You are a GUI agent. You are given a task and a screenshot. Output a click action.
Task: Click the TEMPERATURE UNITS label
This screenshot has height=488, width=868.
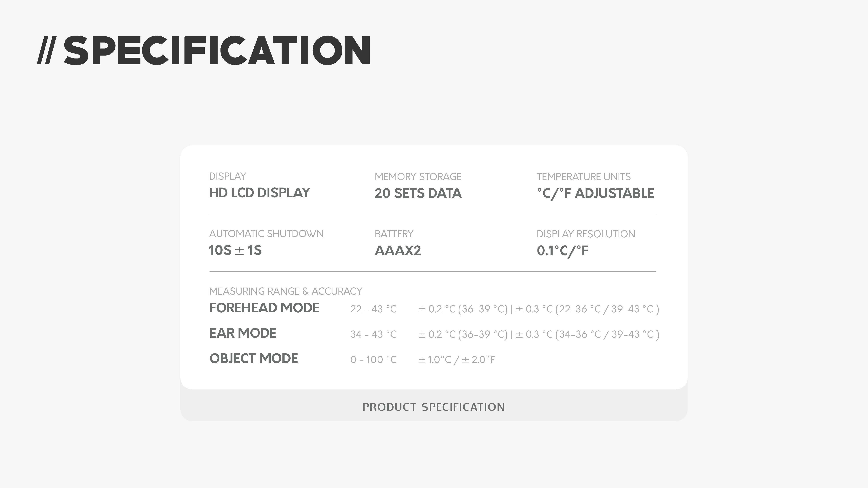click(583, 176)
